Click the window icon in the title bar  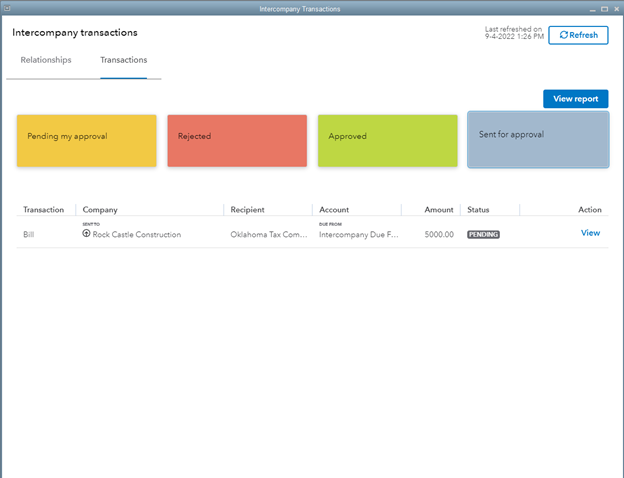tap(9, 8)
